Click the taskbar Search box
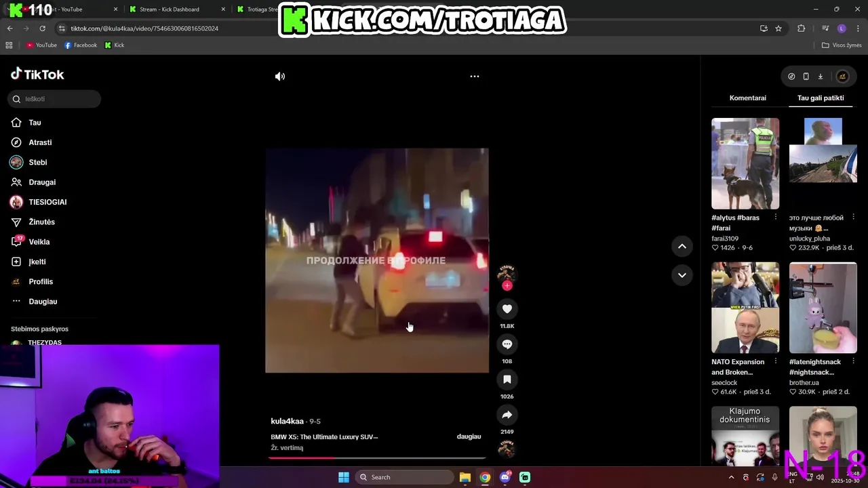The image size is (868, 488). click(405, 477)
